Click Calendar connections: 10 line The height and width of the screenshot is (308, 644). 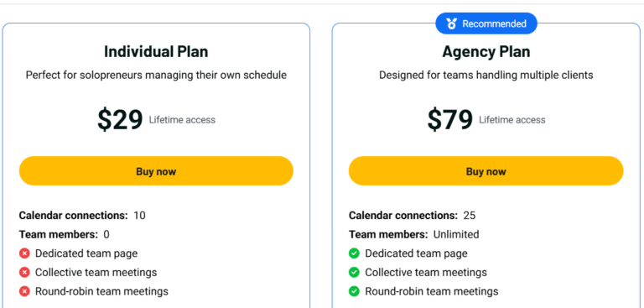[82, 216]
